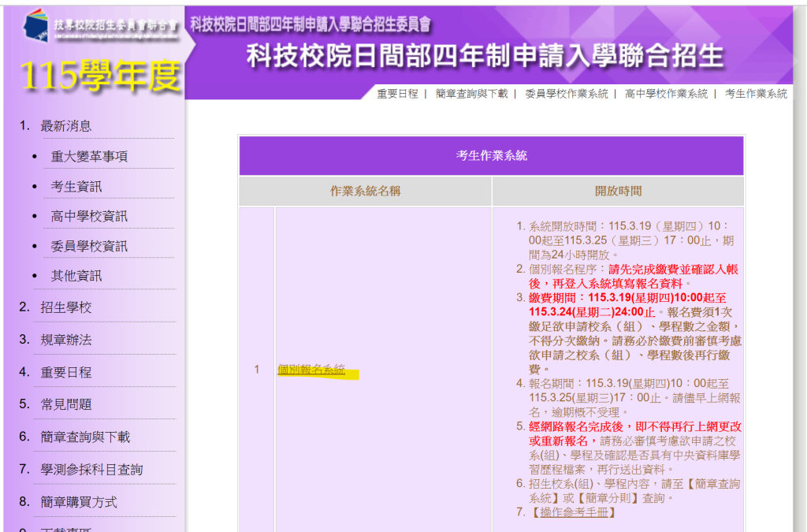Open 重大變革事項 in the sidebar
807x532 pixels.
click(89, 157)
